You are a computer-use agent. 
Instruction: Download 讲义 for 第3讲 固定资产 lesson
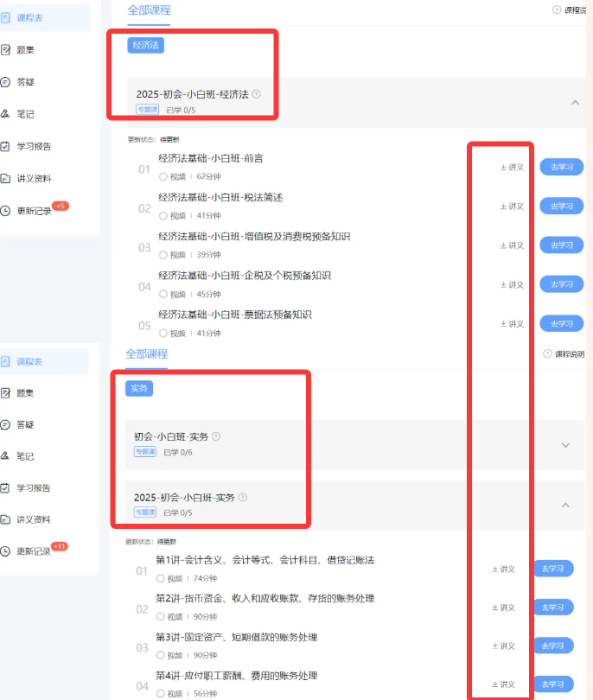point(503,646)
